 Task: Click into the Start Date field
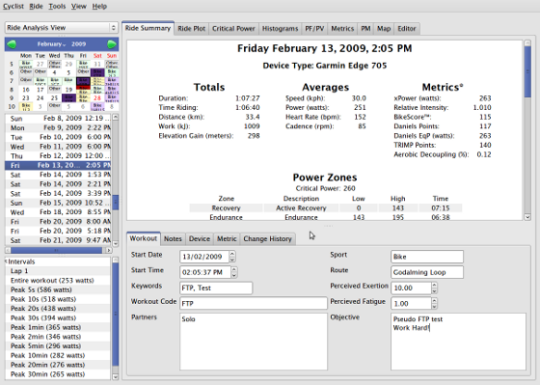(204, 257)
